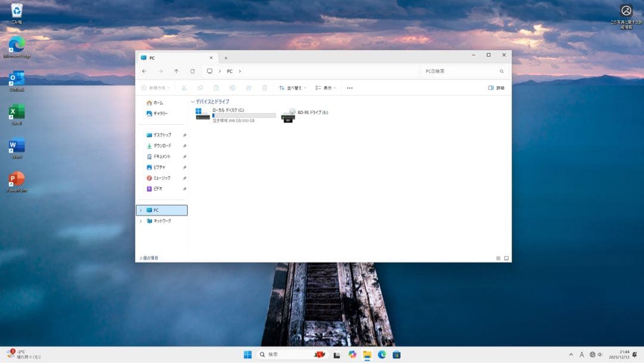644x363 pixels.
Task: Select ダウンロード in the navigation pane
Action: tap(162, 146)
